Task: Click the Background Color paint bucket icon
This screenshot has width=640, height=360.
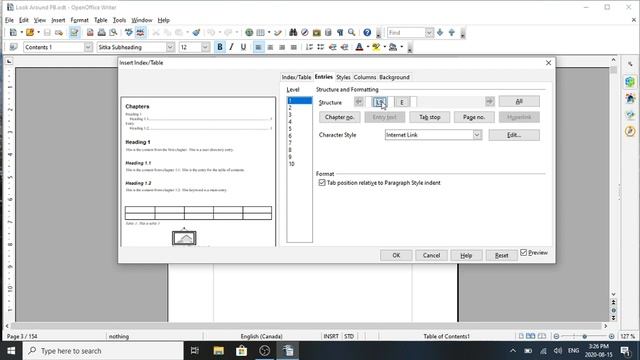Action: click(393, 47)
